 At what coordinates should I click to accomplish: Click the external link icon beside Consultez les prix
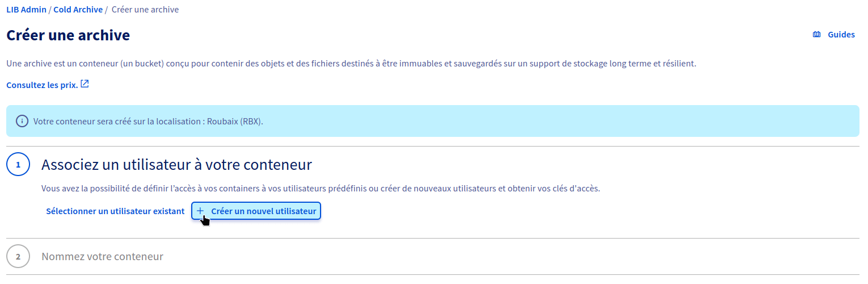coord(85,84)
